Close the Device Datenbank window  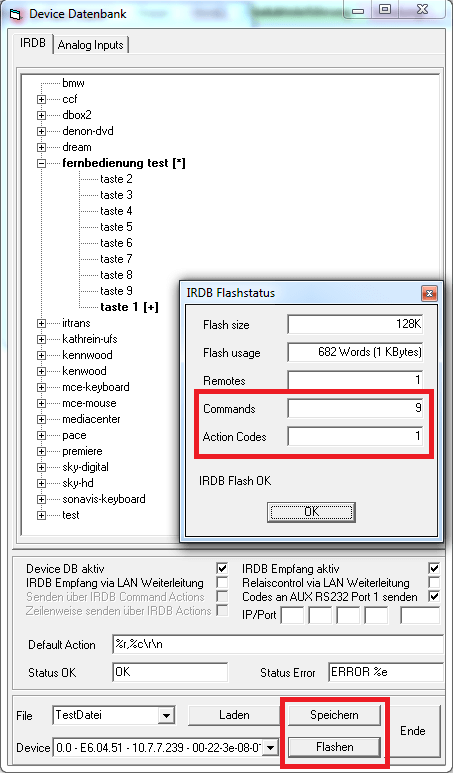tap(421, 10)
